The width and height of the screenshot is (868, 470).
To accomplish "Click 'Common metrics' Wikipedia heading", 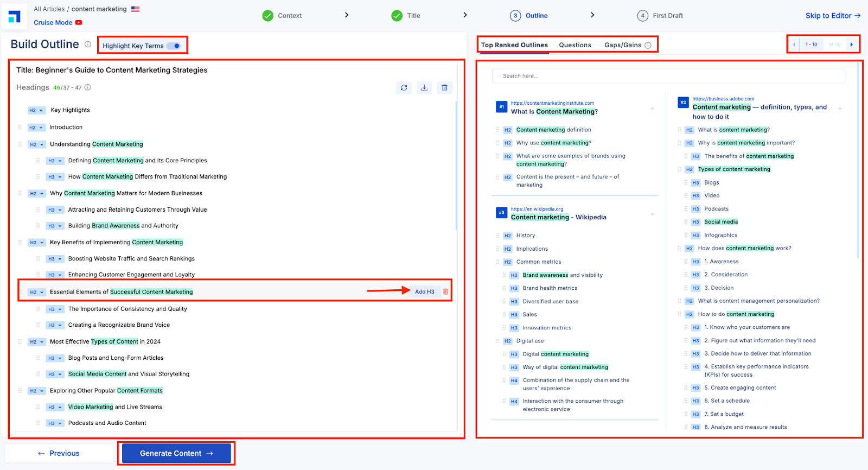I will pyautogui.click(x=539, y=262).
